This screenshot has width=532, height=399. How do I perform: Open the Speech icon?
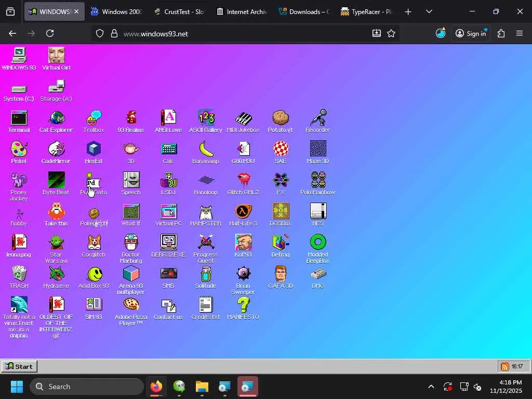coord(131,183)
